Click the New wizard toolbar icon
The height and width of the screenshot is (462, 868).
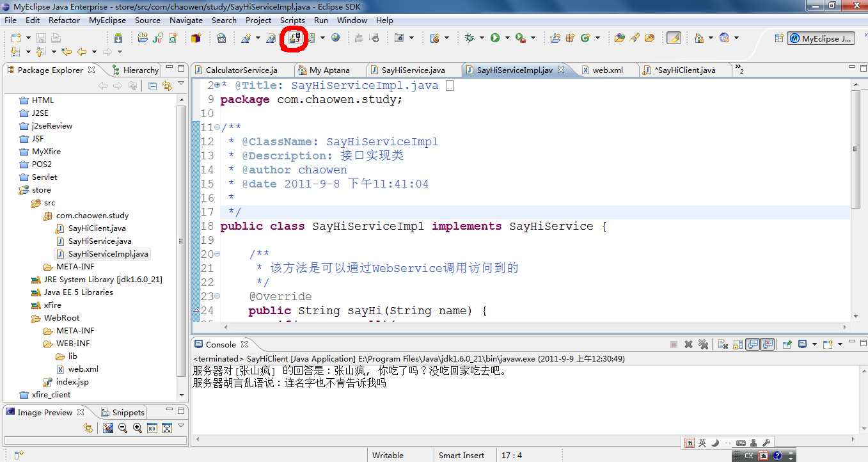click(x=15, y=38)
